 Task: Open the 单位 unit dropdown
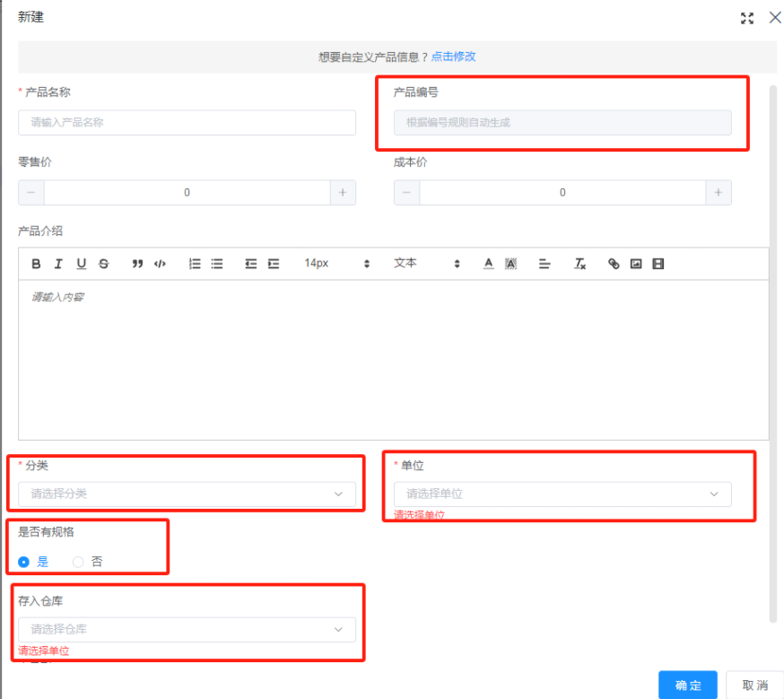pyautogui.click(x=562, y=494)
